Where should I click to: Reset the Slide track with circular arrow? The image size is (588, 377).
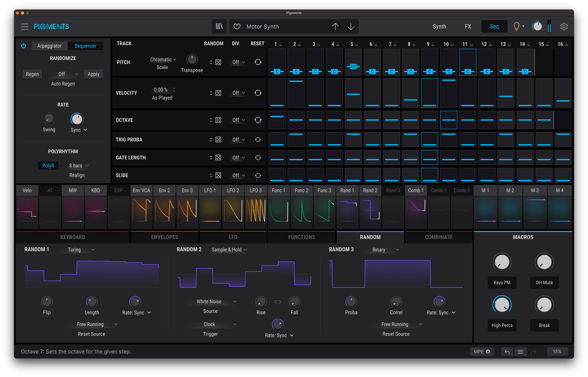pyautogui.click(x=258, y=175)
